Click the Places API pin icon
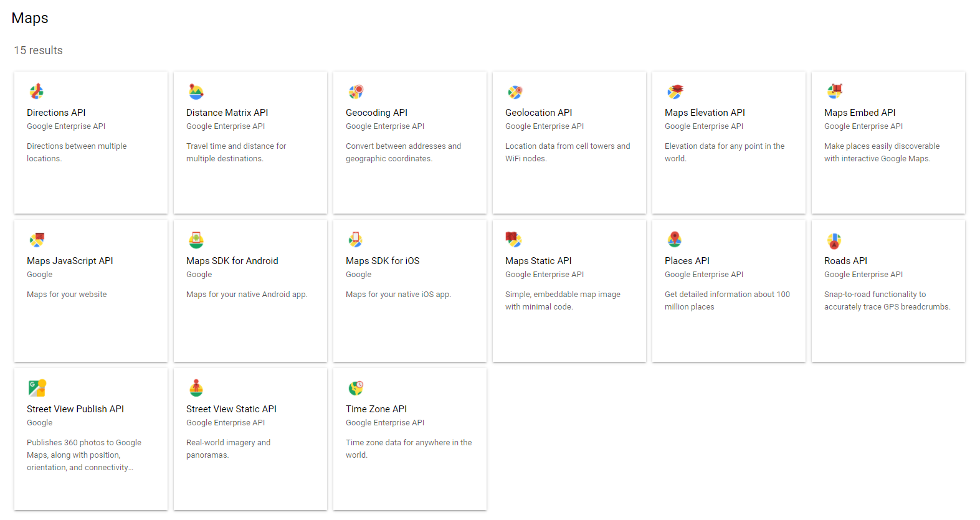The height and width of the screenshot is (520, 980). click(675, 240)
